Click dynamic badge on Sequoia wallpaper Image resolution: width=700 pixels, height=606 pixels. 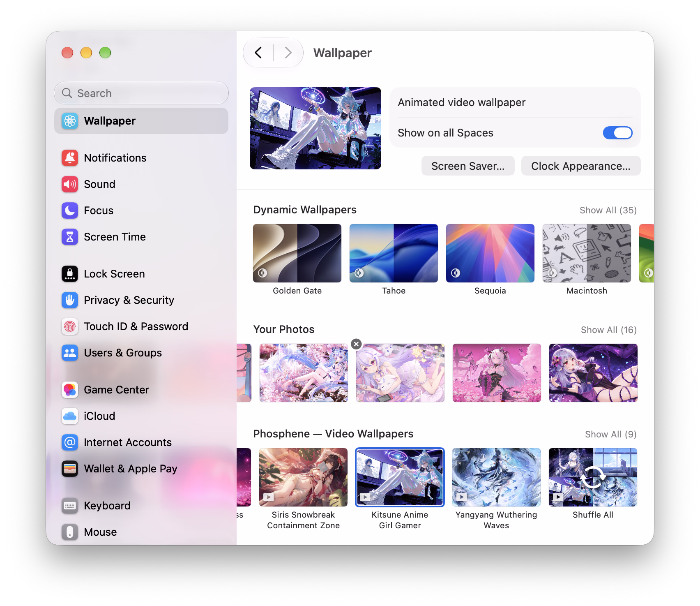[x=456, y=273]
